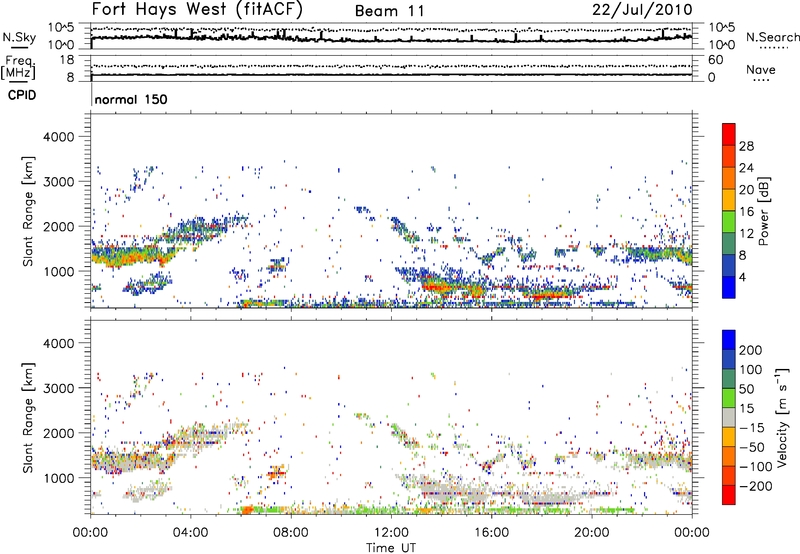This screenshot has height=554, width=800.
Task: Click the "16:00" time tick label
Action: [491, 533]
